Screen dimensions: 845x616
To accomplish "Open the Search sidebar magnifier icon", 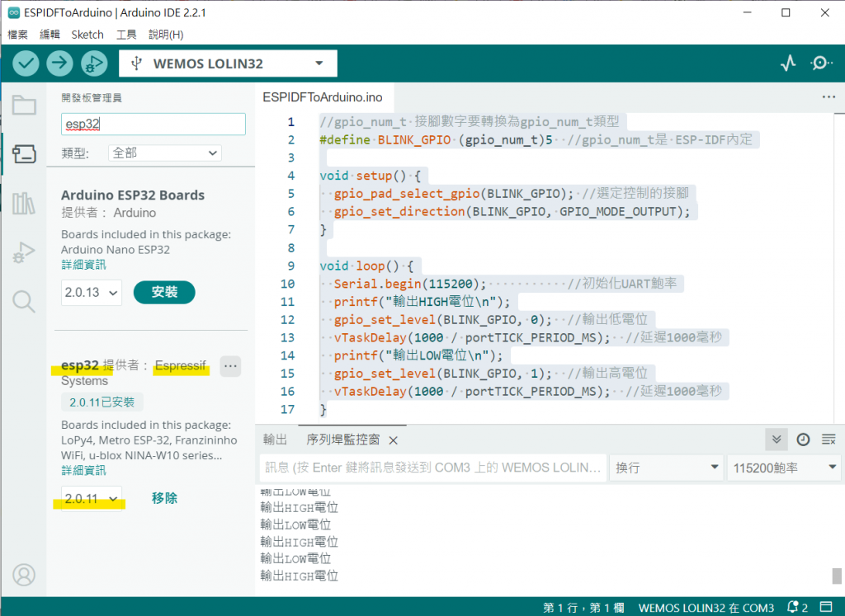I will point(24,302).
